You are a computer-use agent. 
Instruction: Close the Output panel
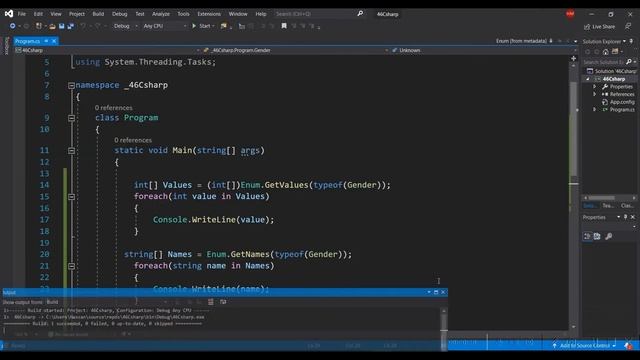click(443, 292)
